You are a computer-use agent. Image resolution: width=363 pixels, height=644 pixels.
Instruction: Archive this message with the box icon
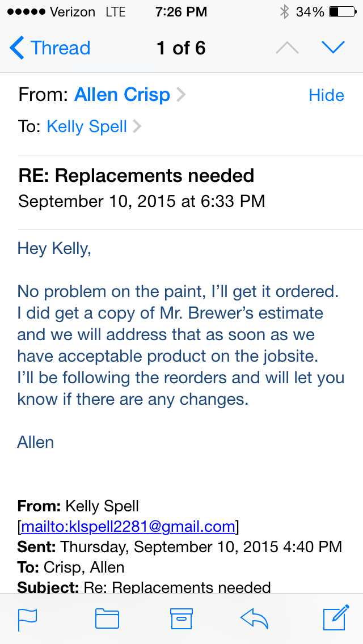coord(181,618)
